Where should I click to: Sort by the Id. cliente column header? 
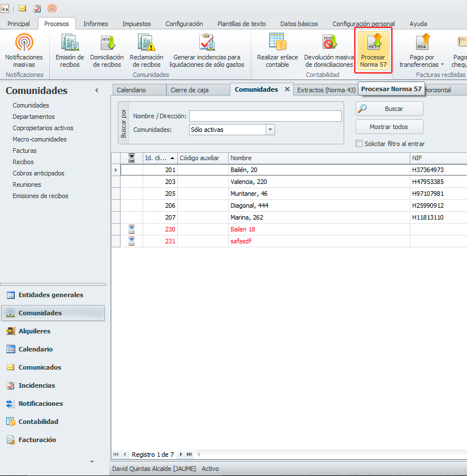(156, 158)
